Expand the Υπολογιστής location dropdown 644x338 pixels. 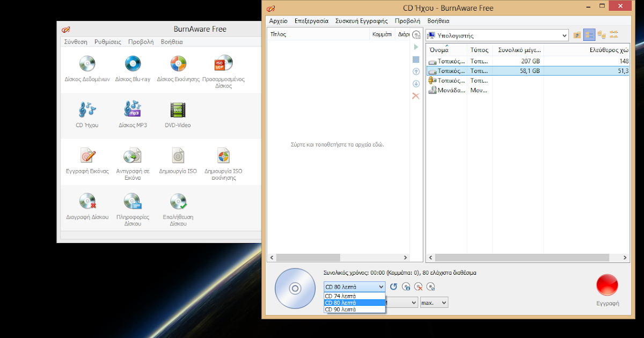[x=497, y=35]
